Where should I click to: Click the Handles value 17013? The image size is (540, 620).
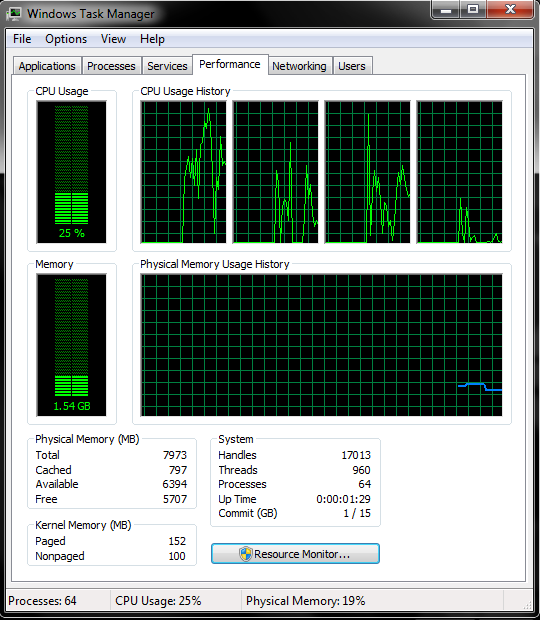point(356,455)
